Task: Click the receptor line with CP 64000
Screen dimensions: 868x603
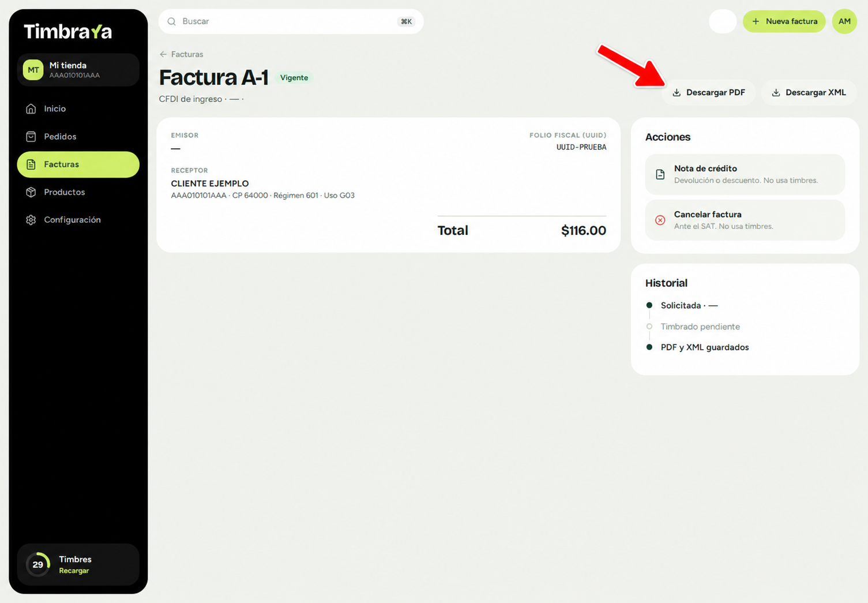Action: pyautogui.click(x=263, y=196)
